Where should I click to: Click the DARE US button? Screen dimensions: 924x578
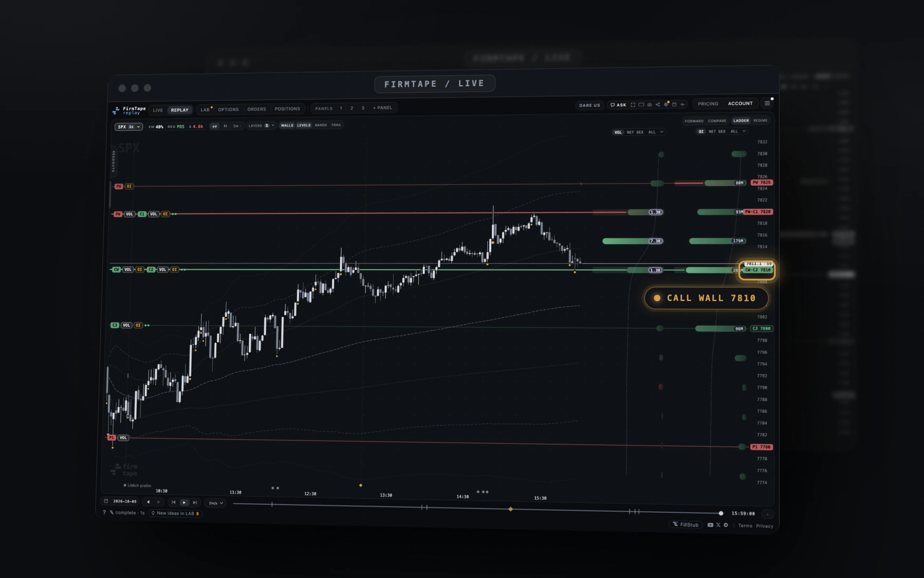(x=589, y=105)
